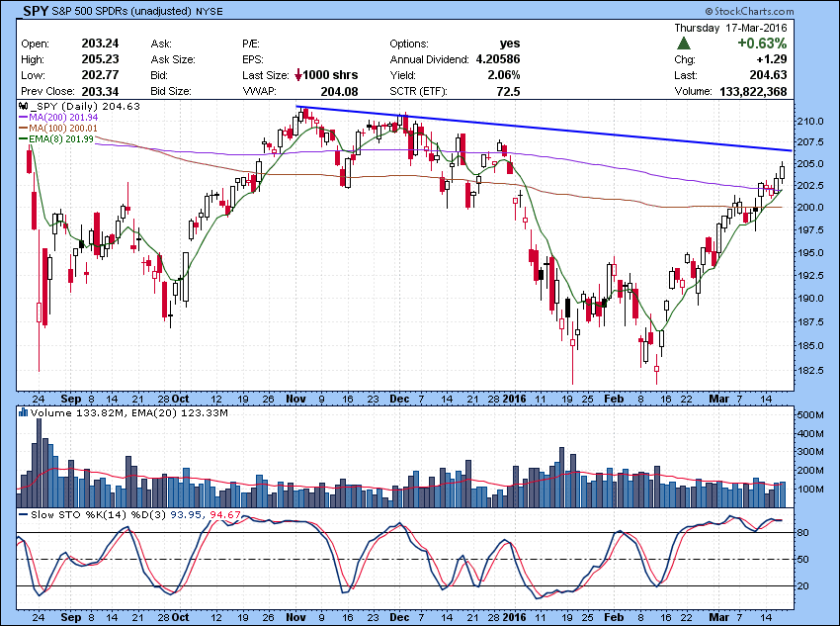Click the 200.0 price axis label
The height and width of the screenshot is (626, 840).
(x=810, y=208)
